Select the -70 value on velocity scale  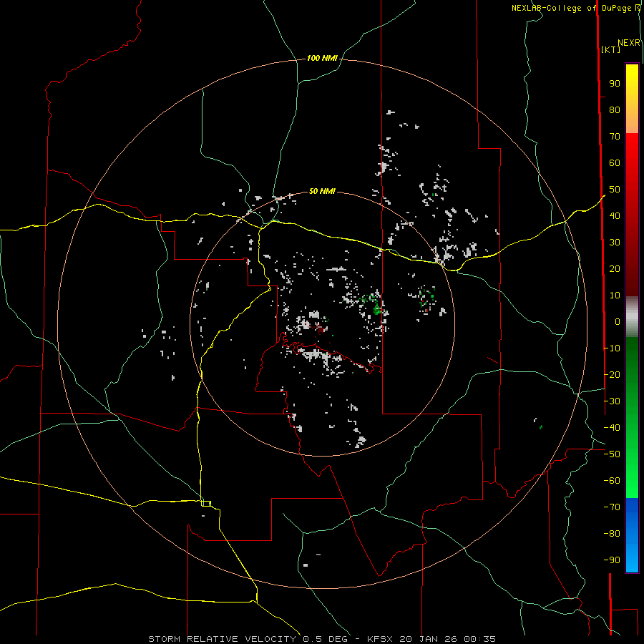[612, 507]
